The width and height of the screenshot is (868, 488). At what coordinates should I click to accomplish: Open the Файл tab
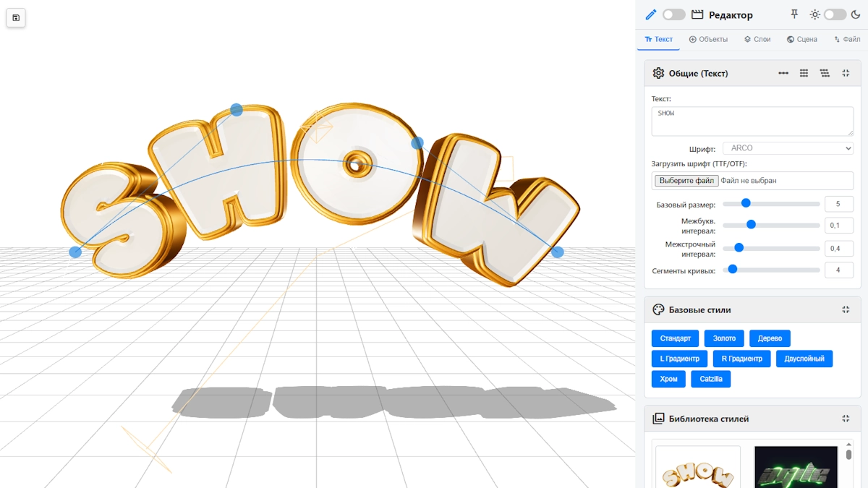coord(847,39)
